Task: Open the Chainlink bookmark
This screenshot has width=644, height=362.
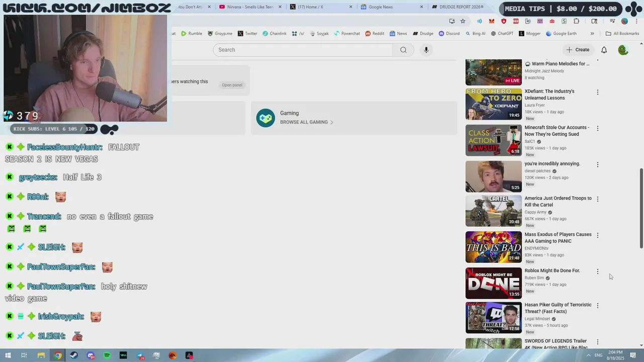Action: (274, 34)
